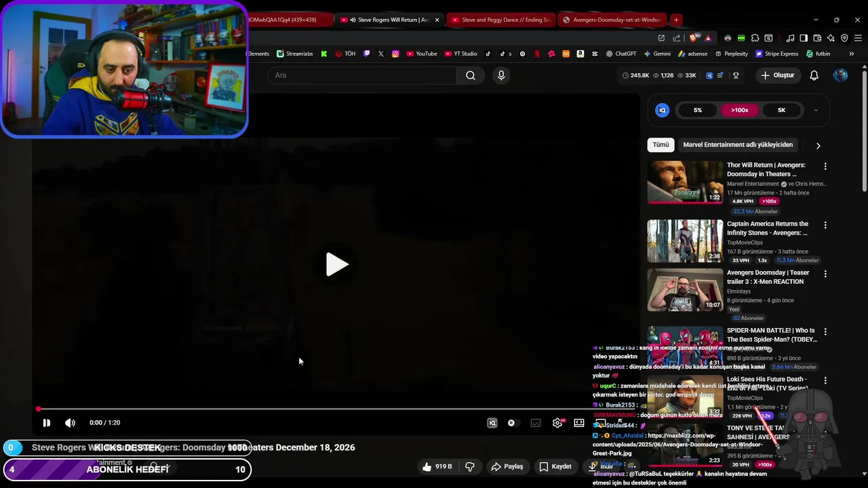Expand the vidIQ stats panel chevron
The width and height of the screenshot is (868, 488).
[x=816, y=110]
